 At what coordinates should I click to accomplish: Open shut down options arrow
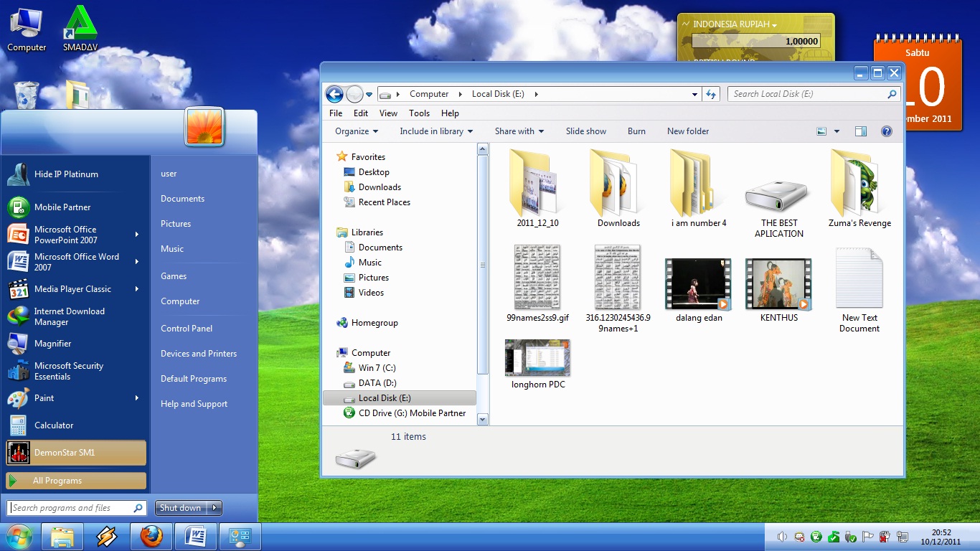(x=215, y=508)
